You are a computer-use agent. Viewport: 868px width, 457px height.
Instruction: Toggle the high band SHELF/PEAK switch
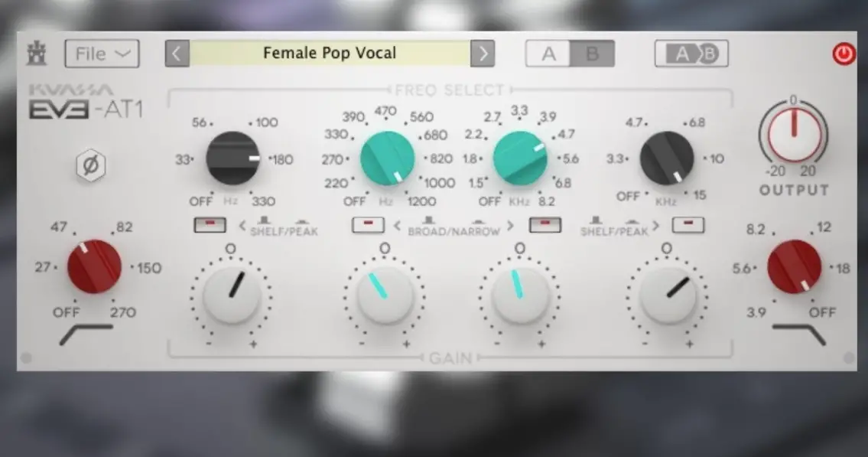point(688,224)
